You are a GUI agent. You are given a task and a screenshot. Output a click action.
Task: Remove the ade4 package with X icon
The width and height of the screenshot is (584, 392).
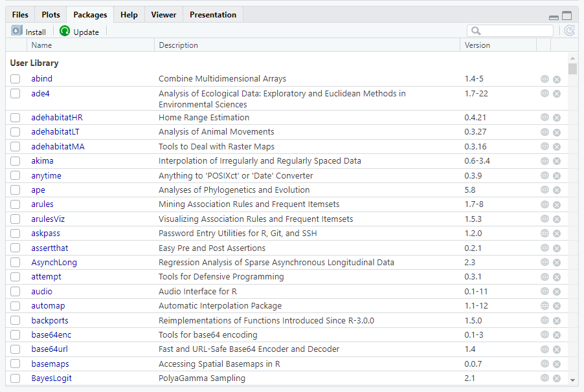(x=557, y=94)
